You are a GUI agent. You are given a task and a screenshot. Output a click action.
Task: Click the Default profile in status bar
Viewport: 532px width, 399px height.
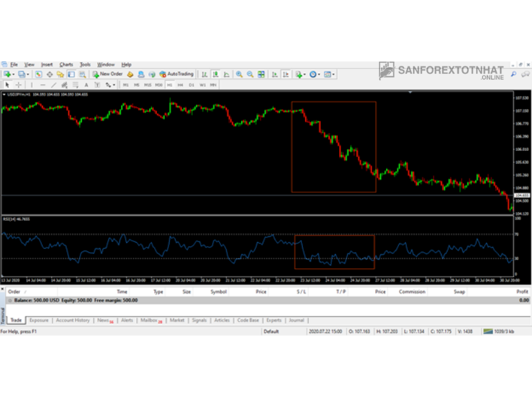click(x=271, y=331)
